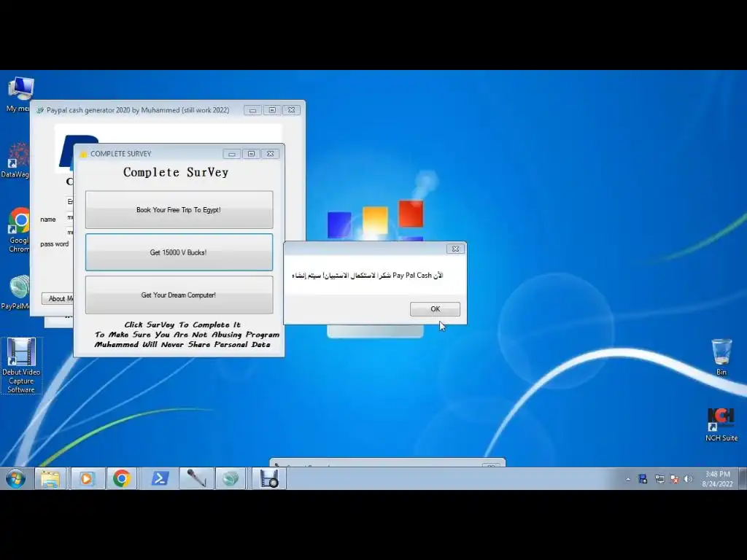Click the 'pass word' label in generator window
This screenshot has width=747, height=560.
pyautogui.click(x=54, y=244)
